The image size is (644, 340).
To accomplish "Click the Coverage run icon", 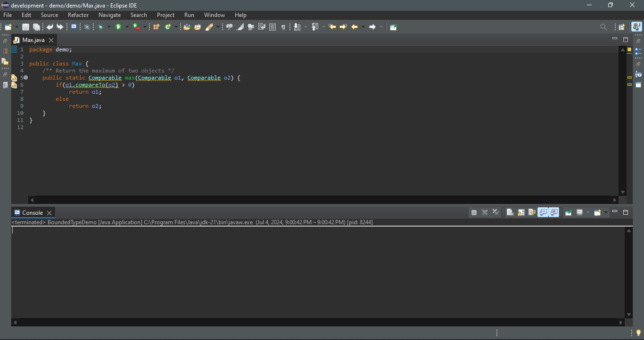I will coord(136,27).
